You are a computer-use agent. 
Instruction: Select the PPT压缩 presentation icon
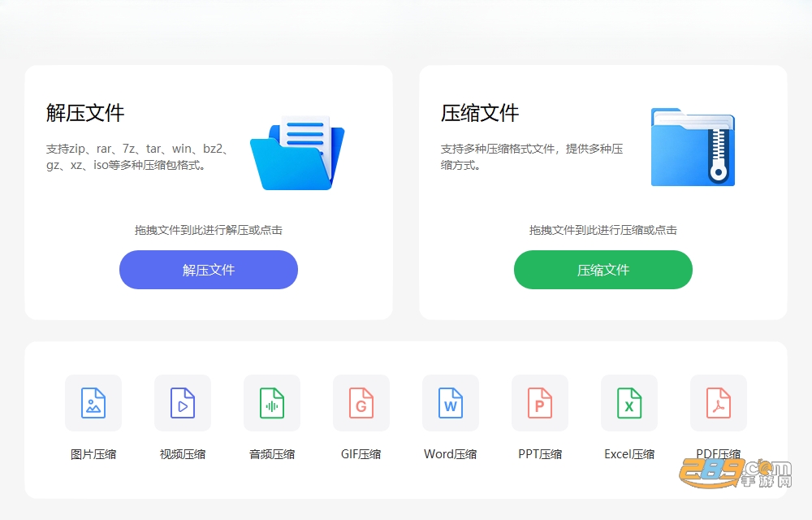[540, 403]
